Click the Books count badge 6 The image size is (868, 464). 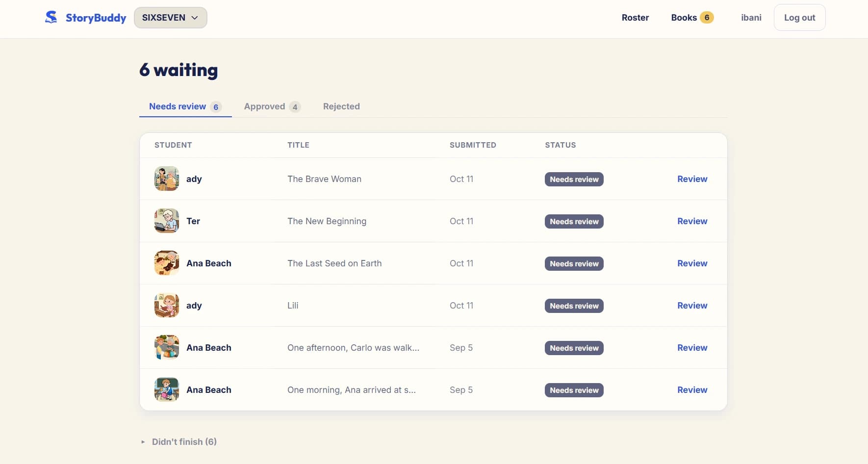coord(707,18)
